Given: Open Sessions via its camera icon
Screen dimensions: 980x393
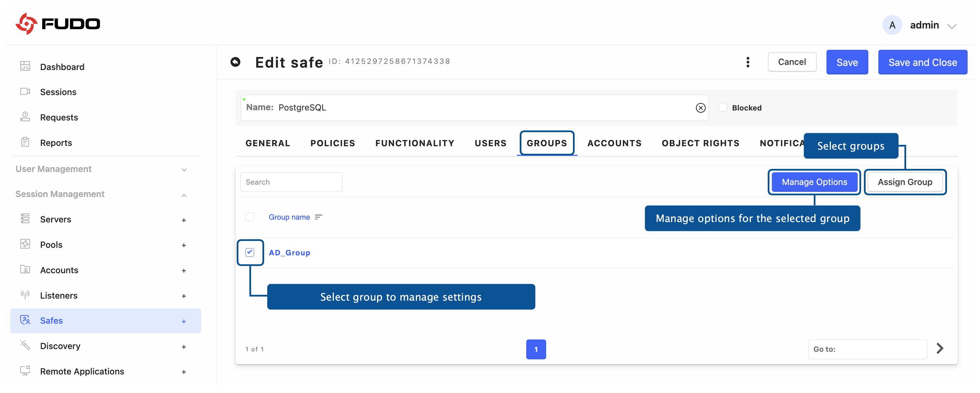Looking at the screenshot, I should coord(25,92).
